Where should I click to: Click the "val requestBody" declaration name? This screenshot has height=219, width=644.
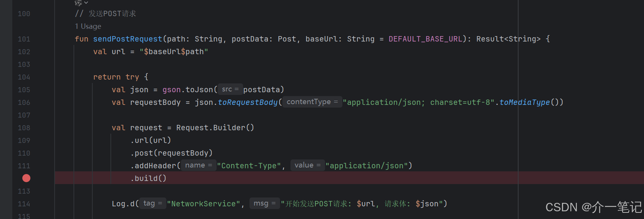[155, 102]
